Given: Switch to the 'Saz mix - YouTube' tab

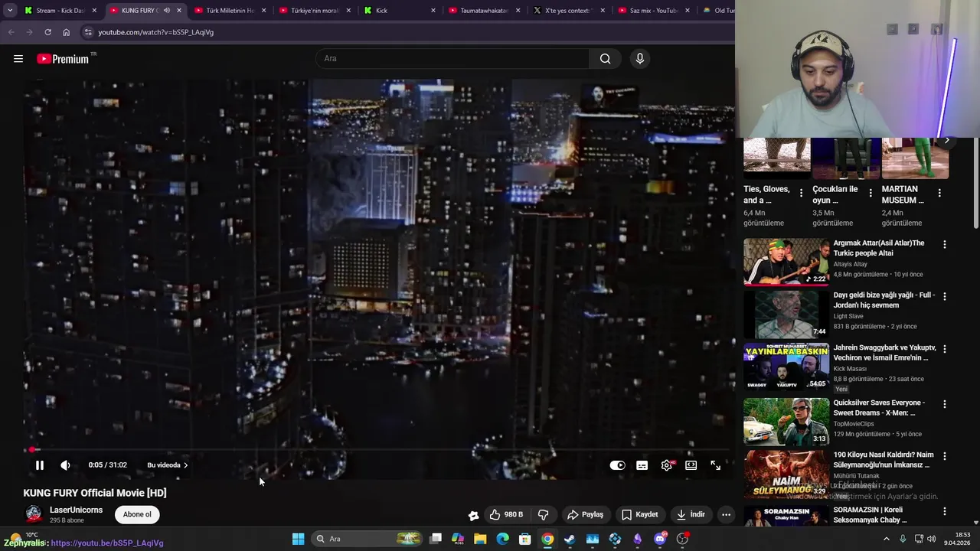Looking at the screenshot, I should point(653,11).
